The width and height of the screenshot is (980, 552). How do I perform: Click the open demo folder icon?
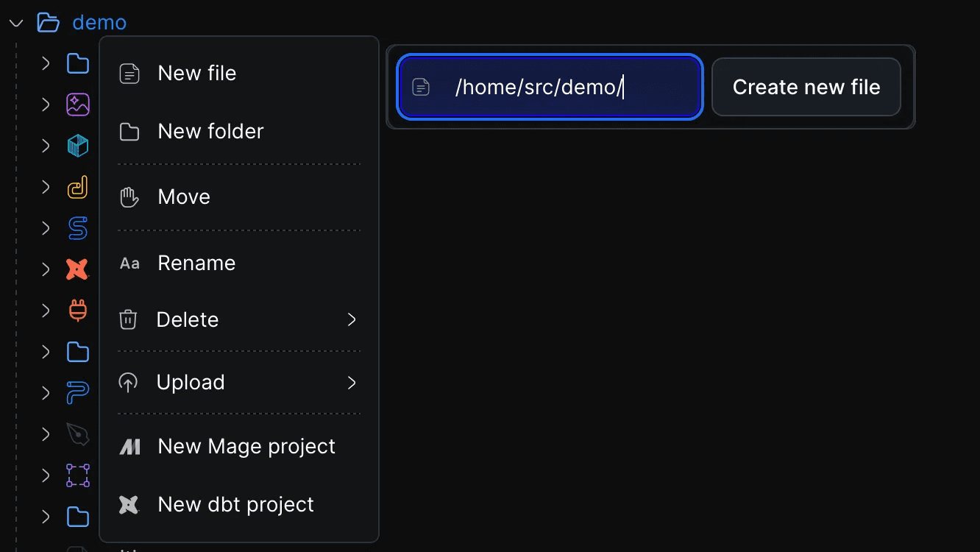pos(49,23)
